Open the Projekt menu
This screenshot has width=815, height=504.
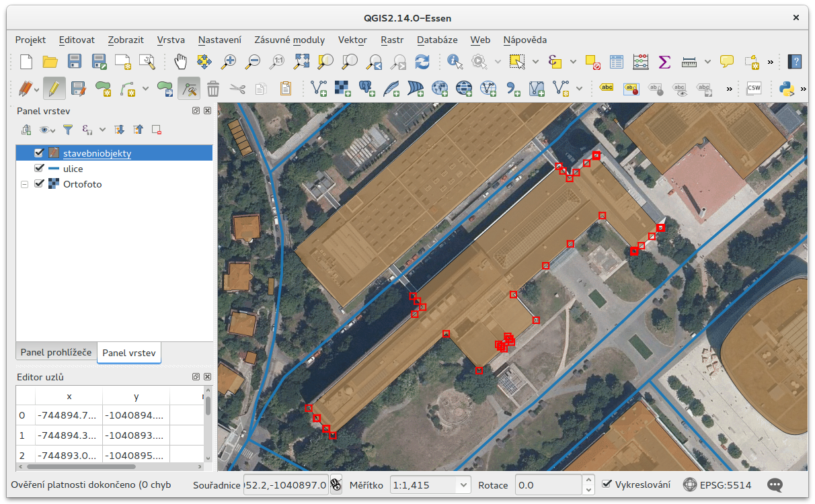(x=30, y=40)
